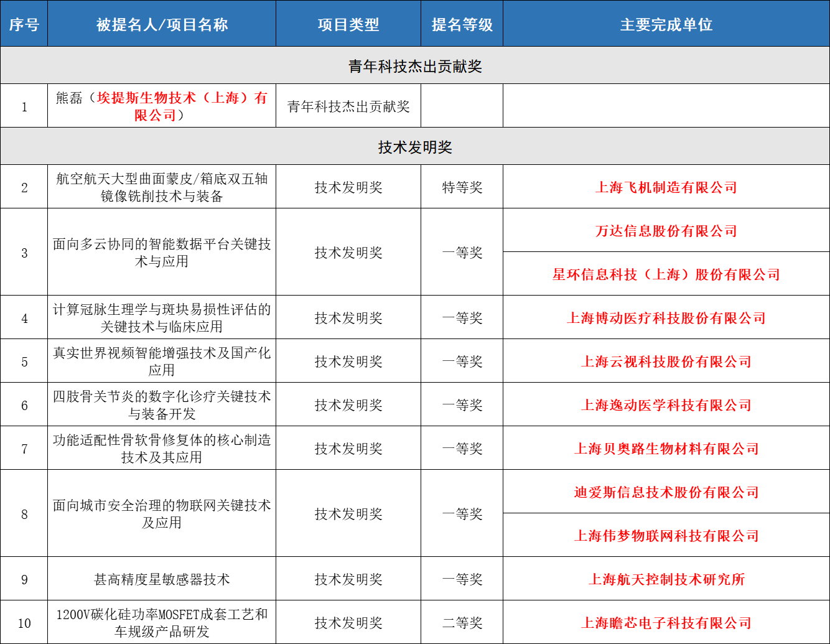Click the 万达信息股份有限公司 link
830x644 pixels.
[666, 231]
